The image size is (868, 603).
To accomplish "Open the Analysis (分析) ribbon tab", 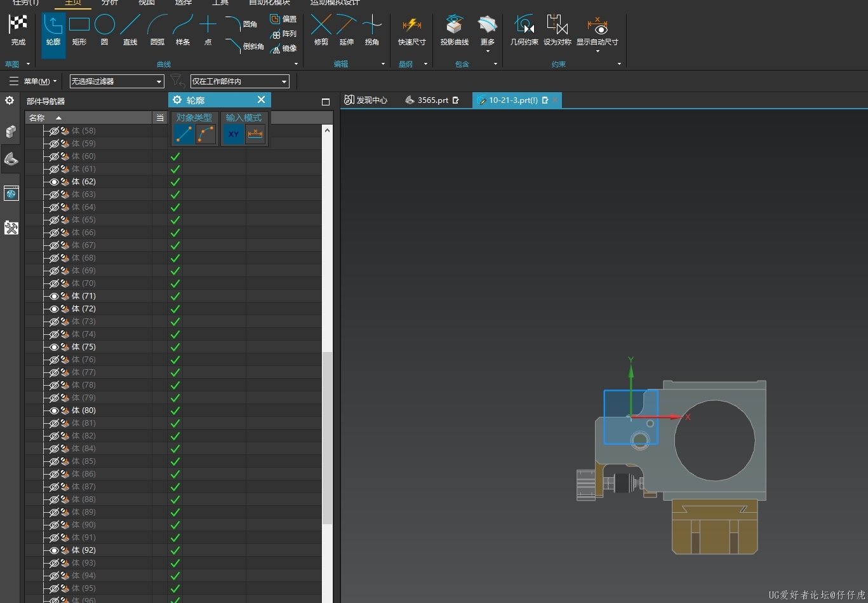I will (110, 3).
